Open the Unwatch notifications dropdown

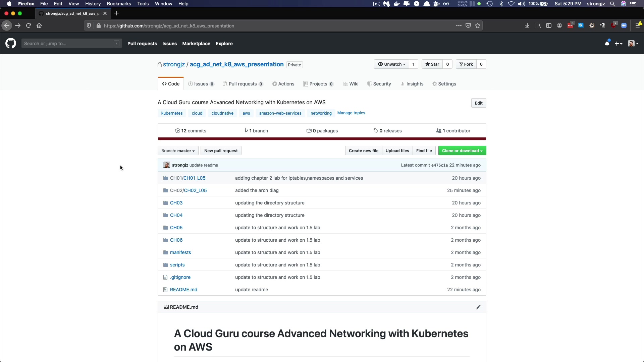[391, 64]
